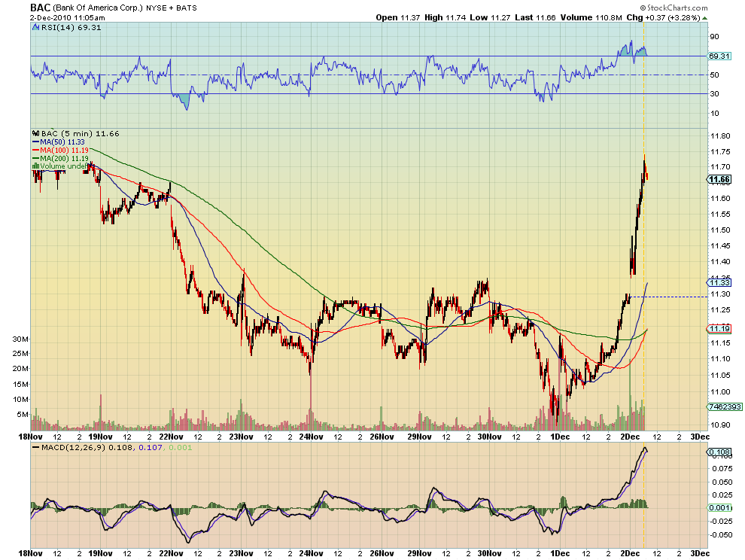Click the 5M volume axis label
Image resolution: width=745 pixels, height=560 pixels.
23,415
